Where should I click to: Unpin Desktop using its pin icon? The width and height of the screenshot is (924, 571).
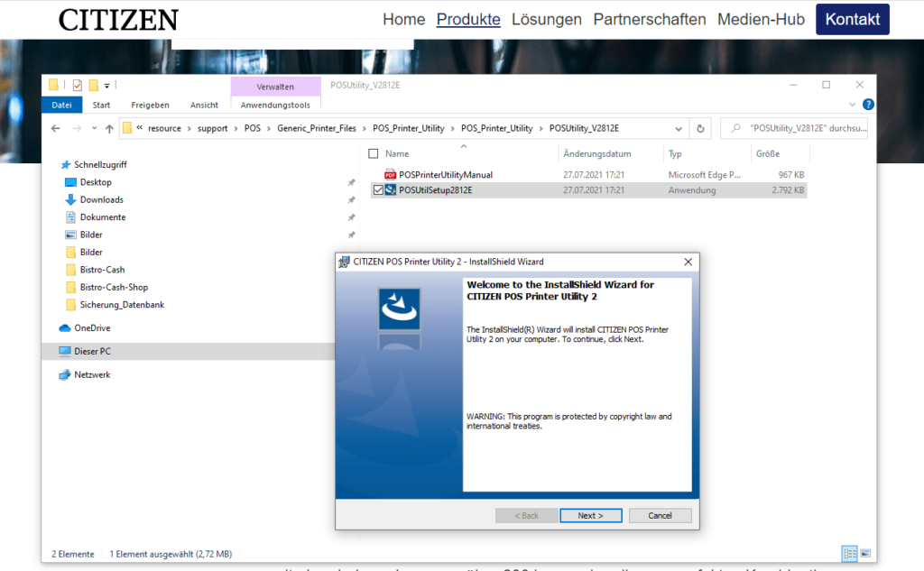click(x=351, y=183)
